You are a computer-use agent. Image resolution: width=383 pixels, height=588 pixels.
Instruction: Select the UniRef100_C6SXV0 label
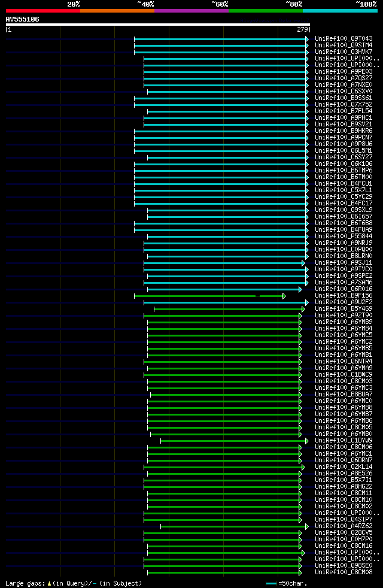344,92
